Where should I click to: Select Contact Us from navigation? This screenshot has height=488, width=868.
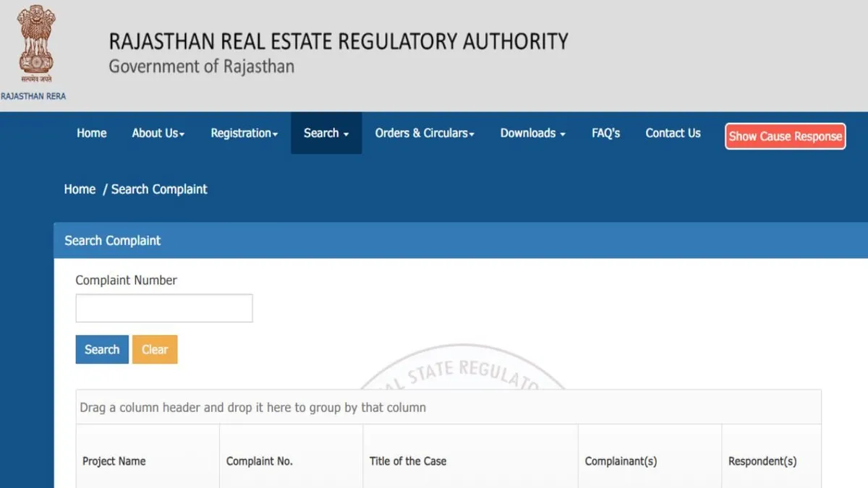[673, 133]
